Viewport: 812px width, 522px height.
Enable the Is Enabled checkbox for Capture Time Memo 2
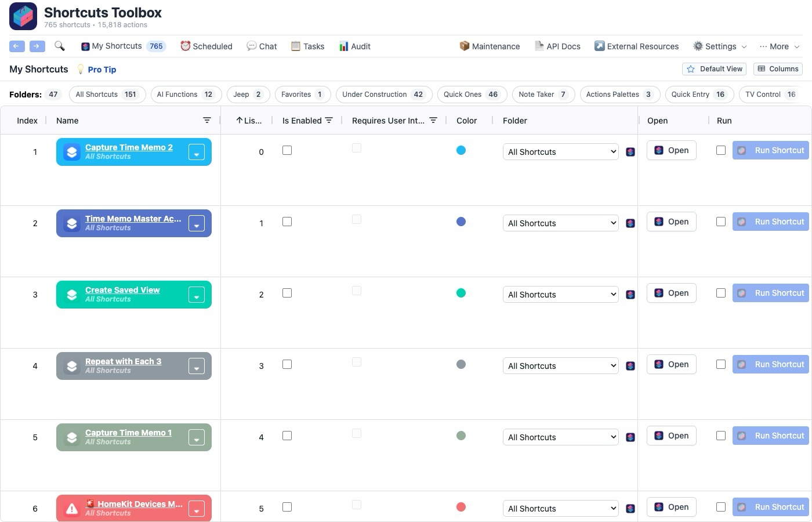(x=287, y=150)
